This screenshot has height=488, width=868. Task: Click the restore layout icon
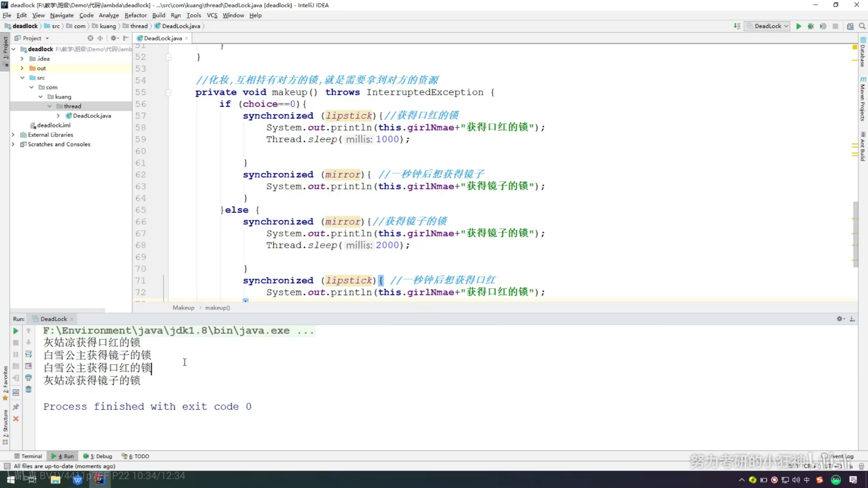click(16, 392)
